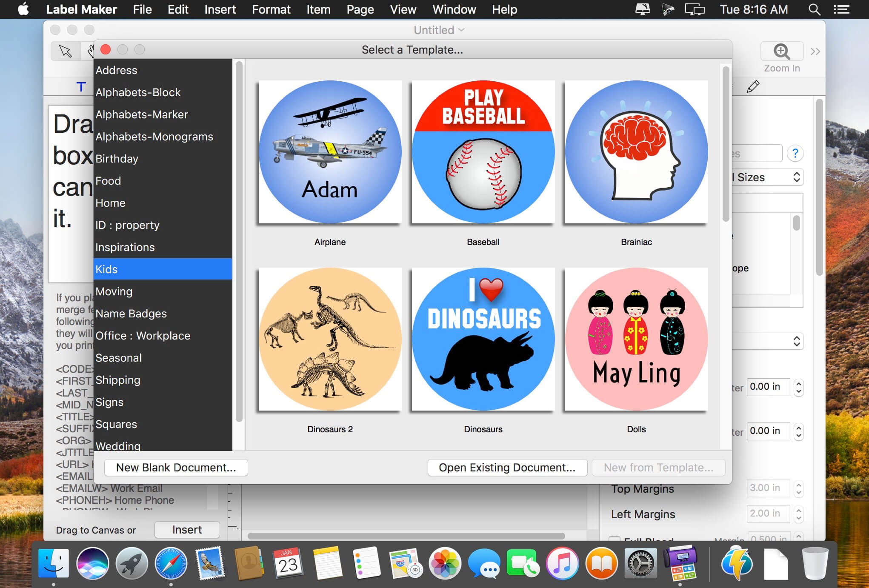Viewport: 869px width, 588px height.
Task: Open the Seasonal template category
Action: point(118,358)
